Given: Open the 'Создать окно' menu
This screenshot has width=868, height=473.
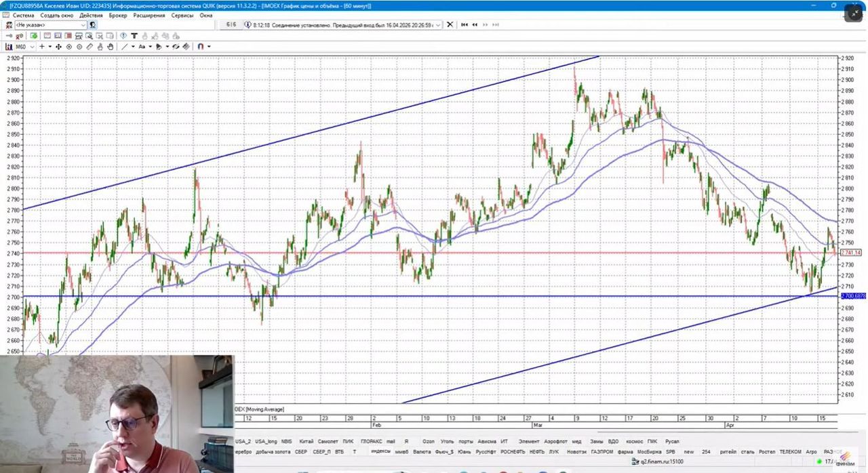Looking at the screenshot, I should [x=57, y=15].
